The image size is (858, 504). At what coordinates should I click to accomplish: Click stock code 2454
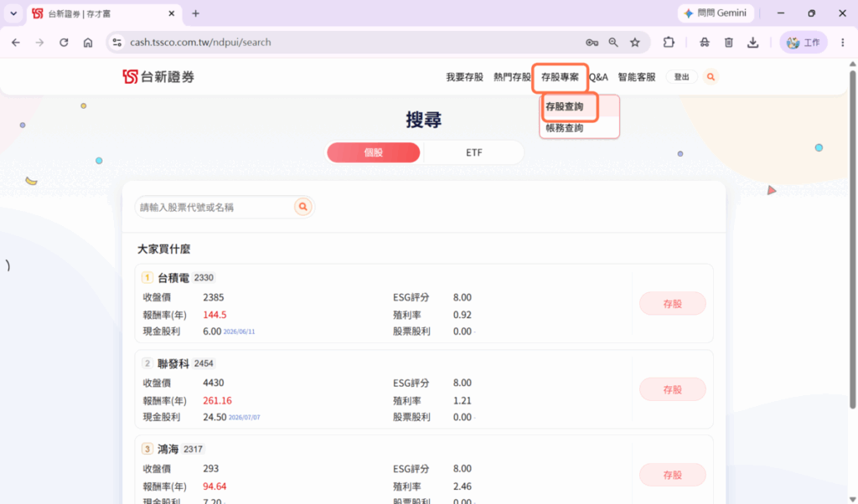click(x=204, y=363)
